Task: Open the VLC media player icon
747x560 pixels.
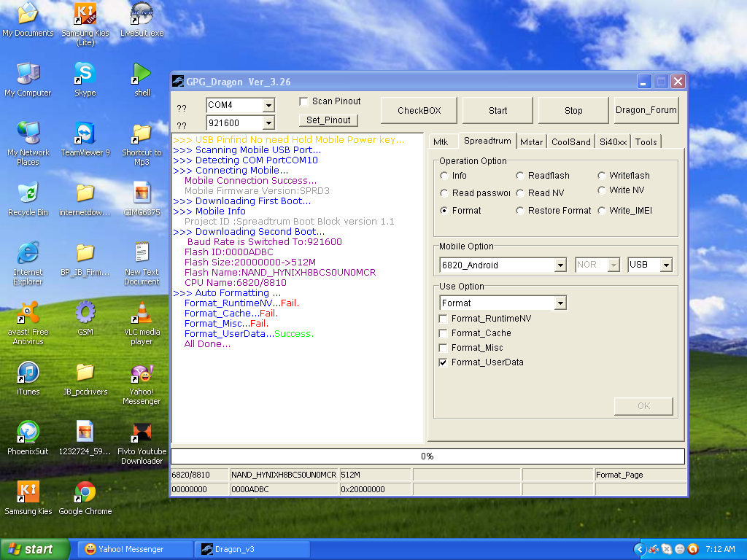Action: pyautogui.click(x=142, y=313)
